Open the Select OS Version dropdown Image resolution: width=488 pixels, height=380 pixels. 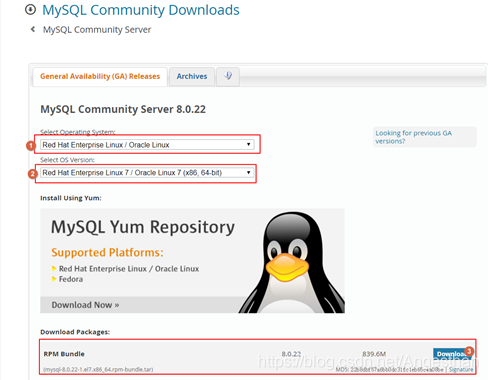click(147, 173)
